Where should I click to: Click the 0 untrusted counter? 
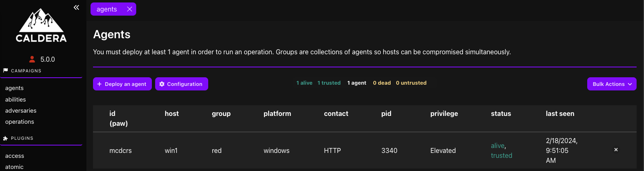tap(411, 83)
